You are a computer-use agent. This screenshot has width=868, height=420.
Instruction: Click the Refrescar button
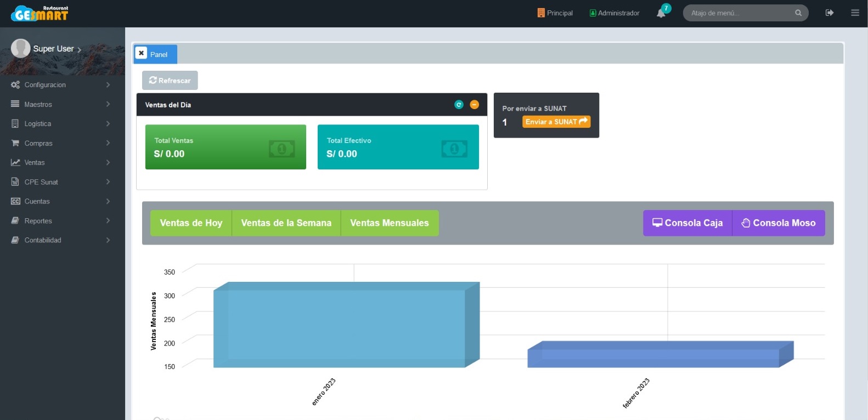[170, 81]
